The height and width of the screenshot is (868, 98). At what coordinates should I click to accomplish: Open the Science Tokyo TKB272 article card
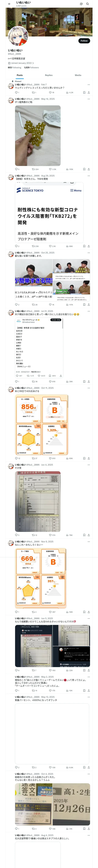point(49,212)
